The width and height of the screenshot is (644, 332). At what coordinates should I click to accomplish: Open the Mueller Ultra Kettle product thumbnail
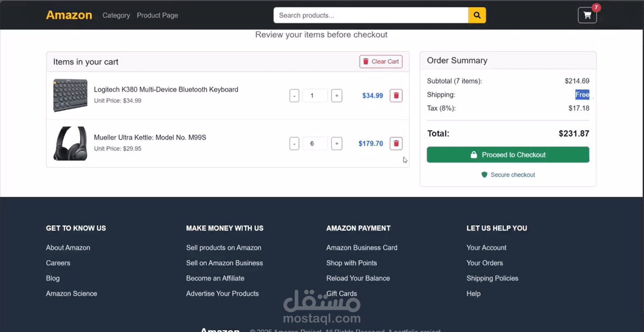70,143
